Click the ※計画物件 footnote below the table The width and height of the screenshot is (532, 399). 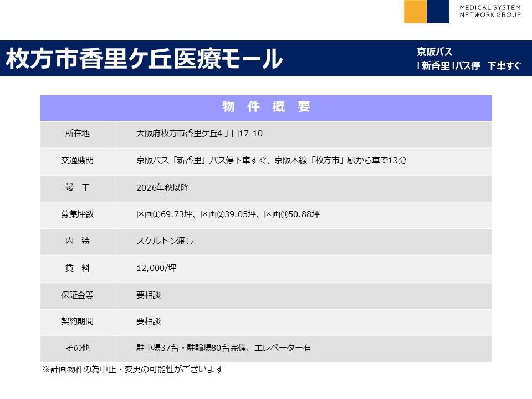(x=132, y=369)
